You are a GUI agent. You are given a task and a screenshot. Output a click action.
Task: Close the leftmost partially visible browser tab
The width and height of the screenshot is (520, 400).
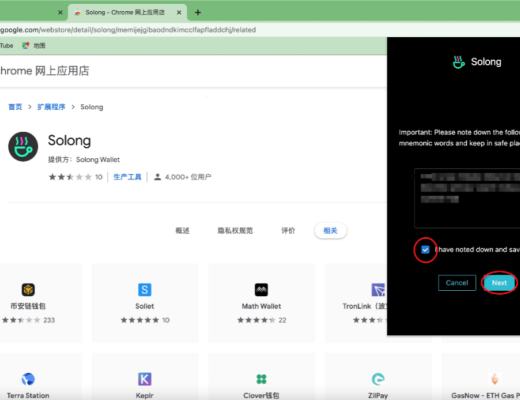tap(60, 12)
